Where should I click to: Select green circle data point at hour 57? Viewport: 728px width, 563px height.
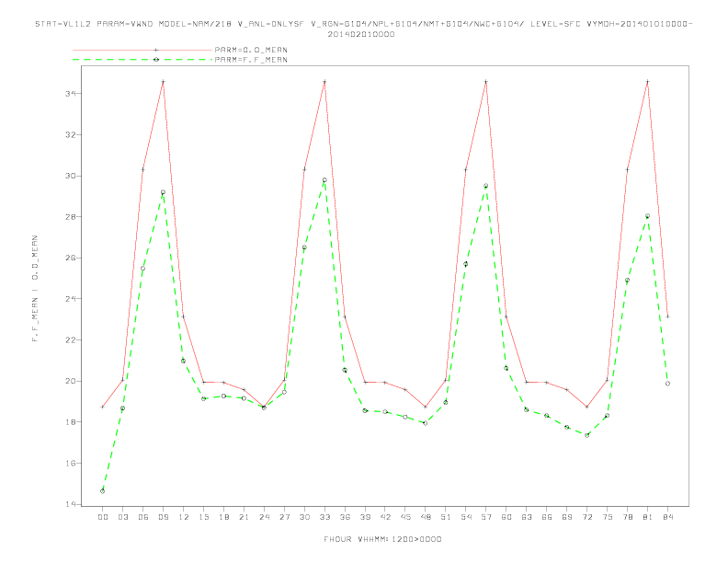486,186
